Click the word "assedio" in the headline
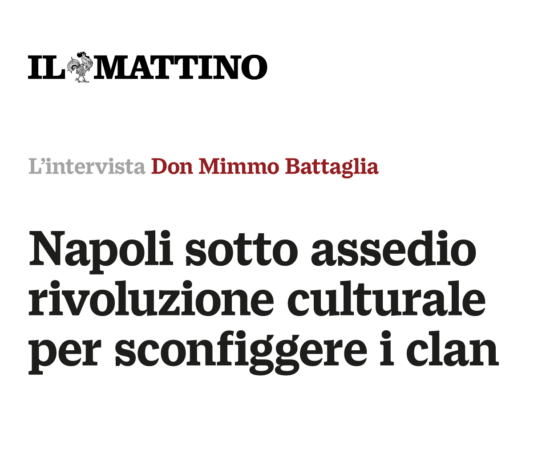 [393, 249]
